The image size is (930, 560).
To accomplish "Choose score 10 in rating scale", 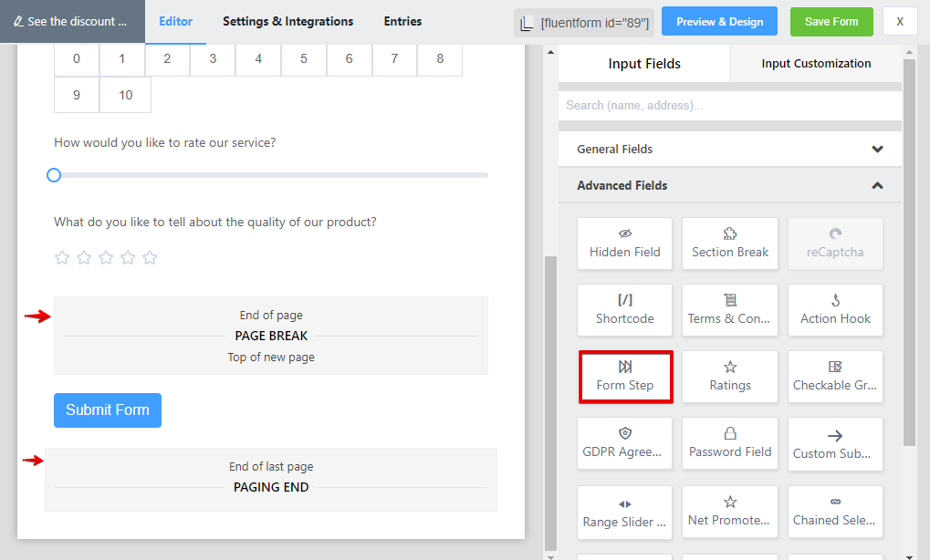I will 125,95.
